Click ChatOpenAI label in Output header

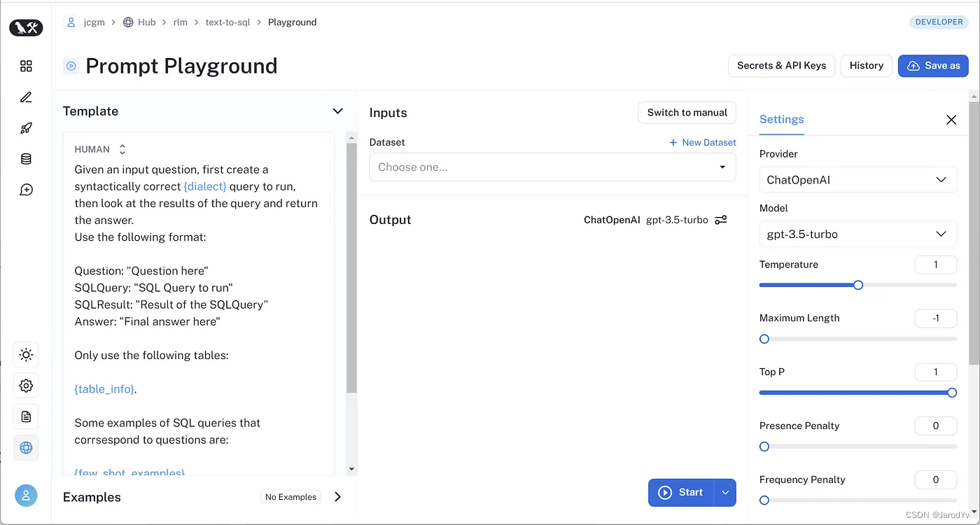[x=612, y=220]
